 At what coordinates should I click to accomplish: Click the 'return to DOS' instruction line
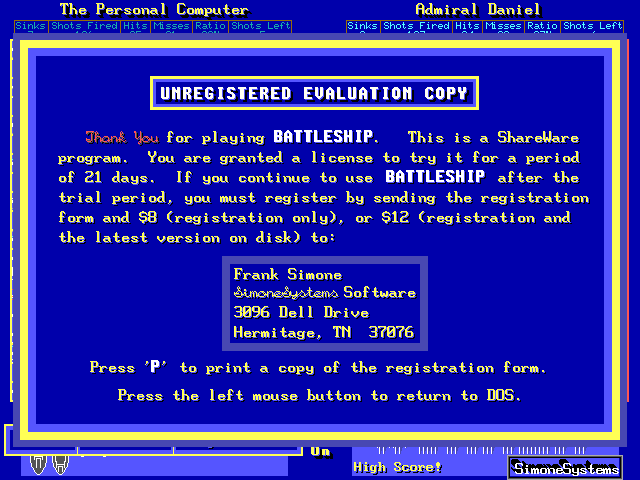pos(319,395)
